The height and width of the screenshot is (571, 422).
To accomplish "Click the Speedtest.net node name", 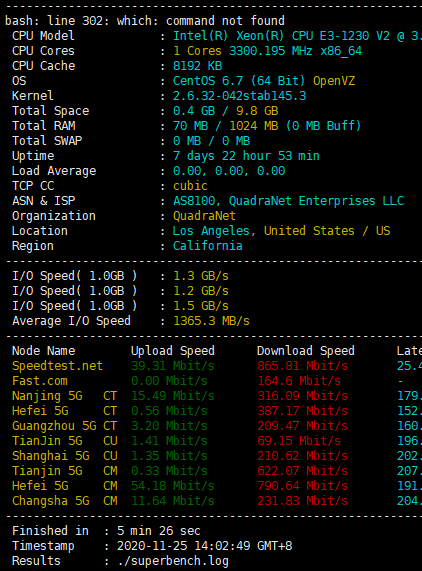I will [57, 366].
